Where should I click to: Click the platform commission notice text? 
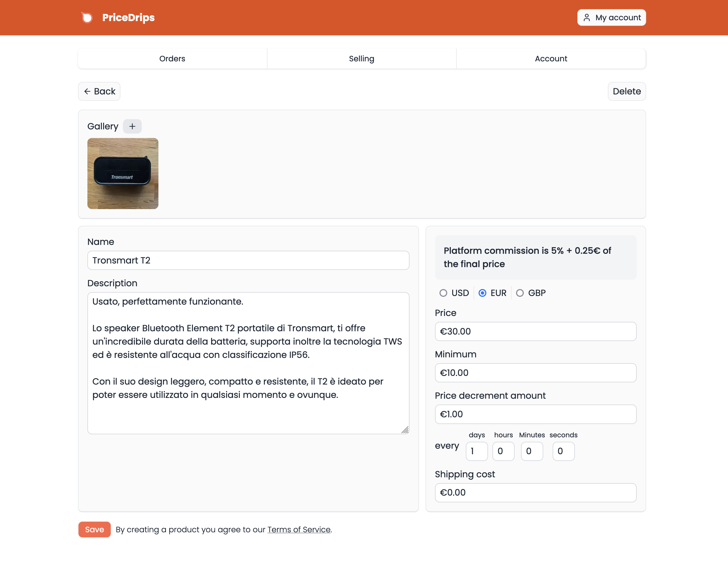pos(527,257)
